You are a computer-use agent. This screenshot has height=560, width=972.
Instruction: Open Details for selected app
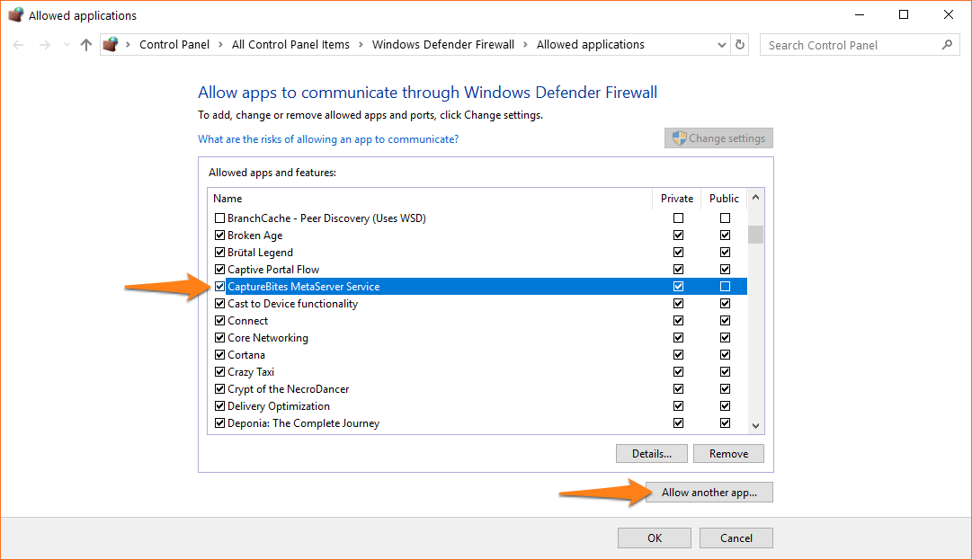pos(652,453)
